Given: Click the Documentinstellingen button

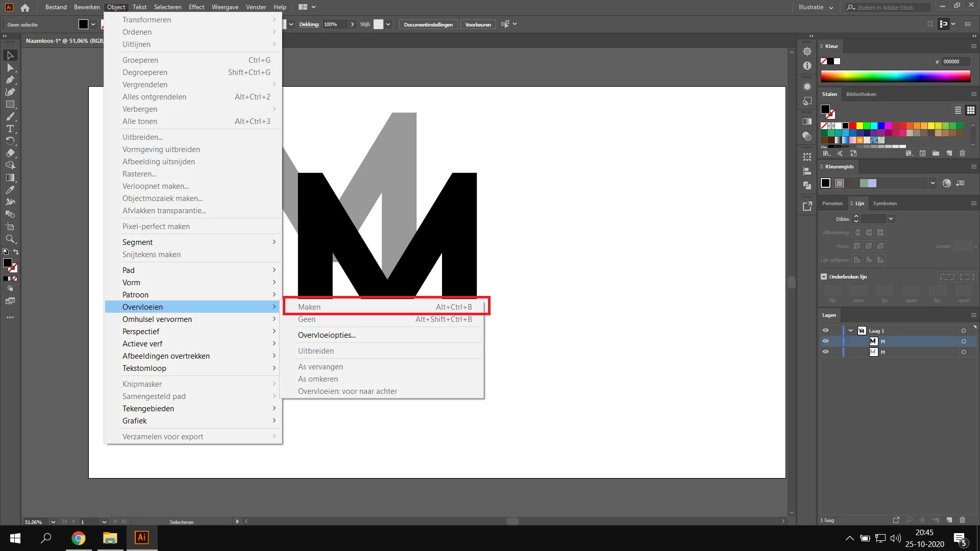Looking at the screenshot, I should point(428,24).
